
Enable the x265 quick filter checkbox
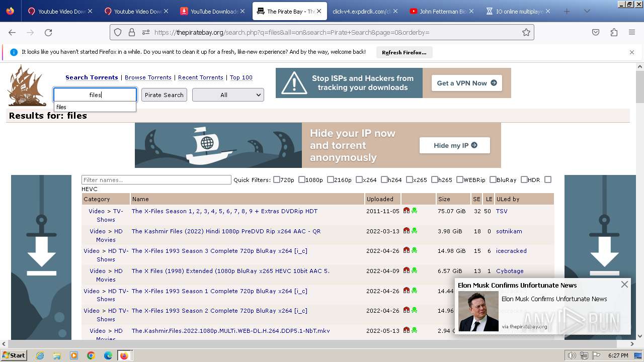tap(409, 179)
